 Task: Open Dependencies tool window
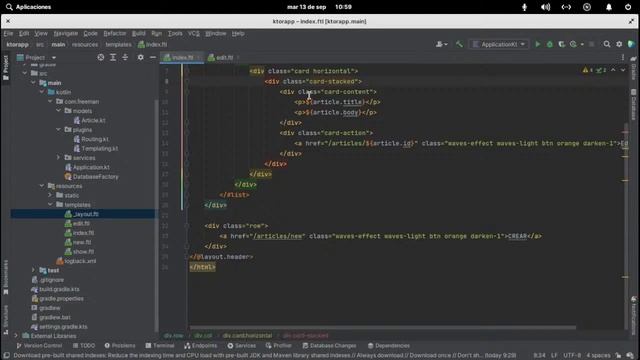[389, 346]
